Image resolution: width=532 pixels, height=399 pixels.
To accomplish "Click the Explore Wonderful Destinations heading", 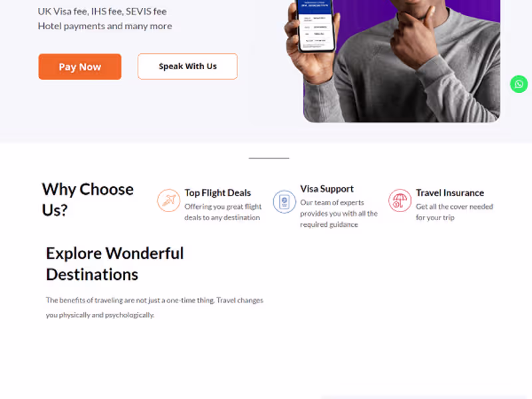I will point(114,263).
